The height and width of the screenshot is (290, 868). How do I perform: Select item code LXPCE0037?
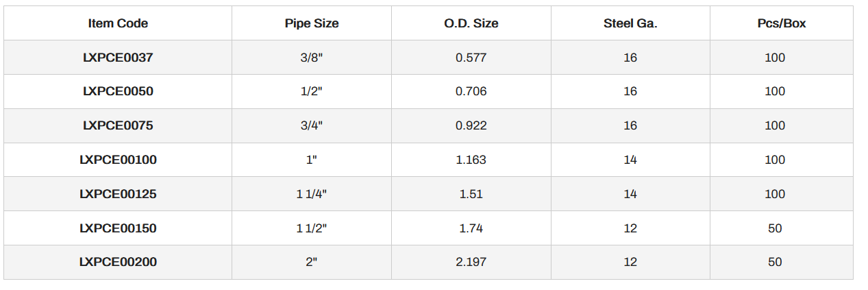(x=118, y=58)
